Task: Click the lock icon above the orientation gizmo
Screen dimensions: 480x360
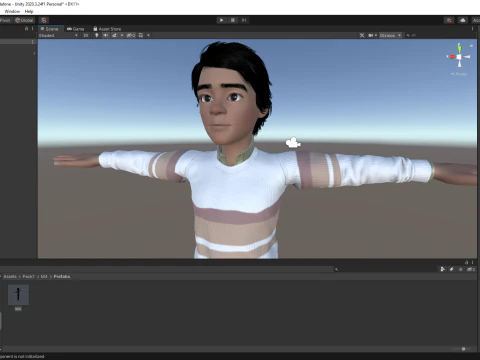Action: coord(471,46)
